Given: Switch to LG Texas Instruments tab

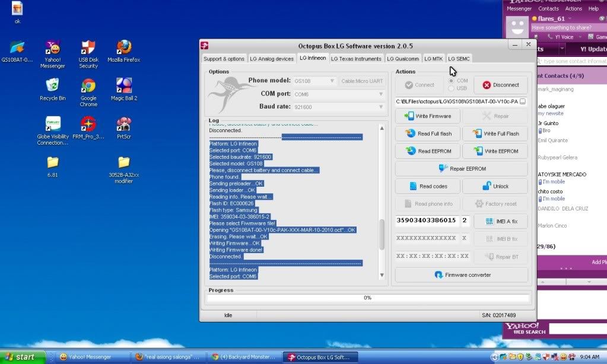Looking at the screenshot, I should click(x=356, y=59).
